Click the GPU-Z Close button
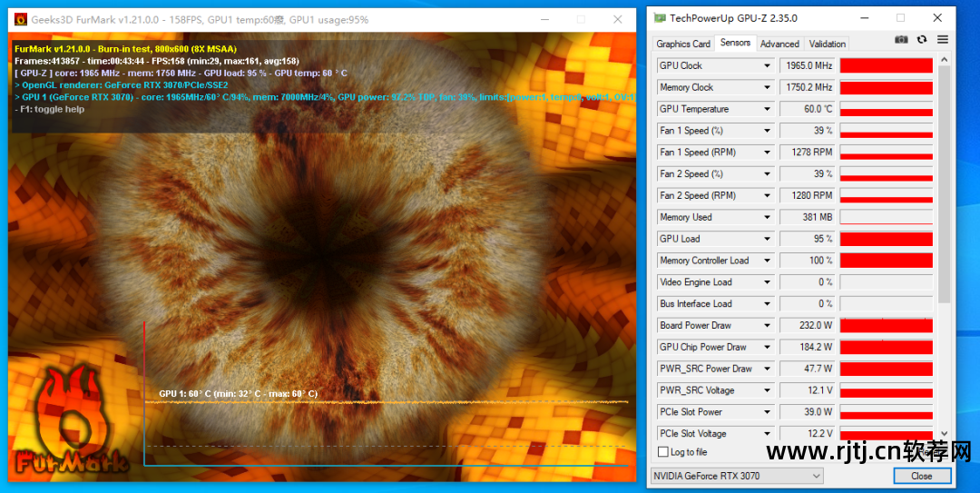The image size is (980, 493). [921, 476]
